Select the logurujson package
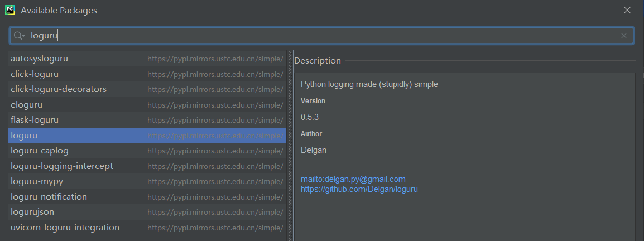 [32, 212]
